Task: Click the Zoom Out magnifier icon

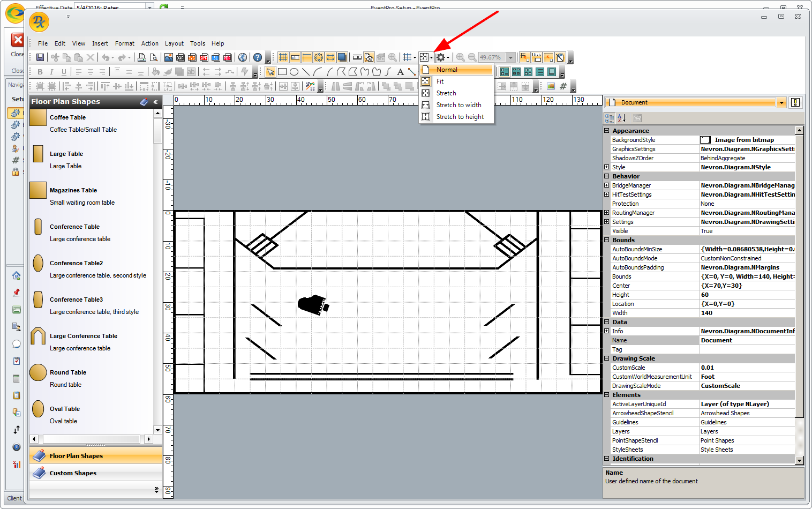Action: pos(472,57)
